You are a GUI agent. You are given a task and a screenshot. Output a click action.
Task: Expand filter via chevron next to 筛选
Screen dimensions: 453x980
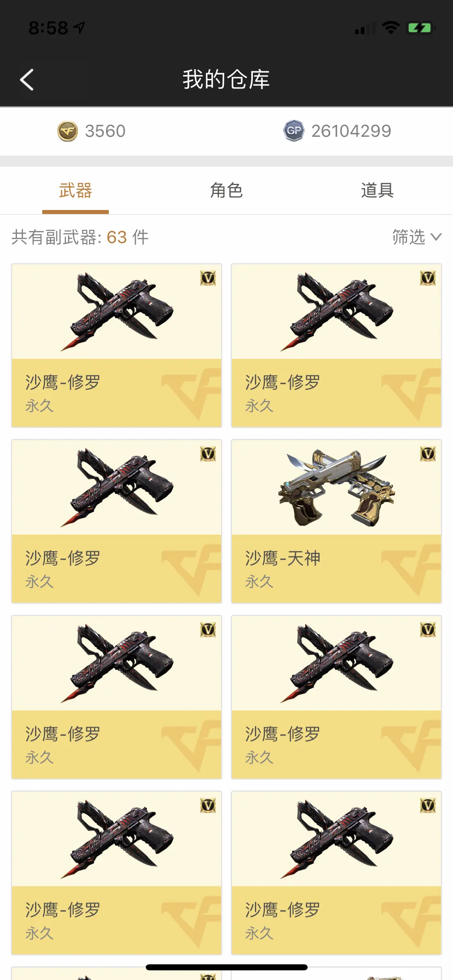[436, 237]
